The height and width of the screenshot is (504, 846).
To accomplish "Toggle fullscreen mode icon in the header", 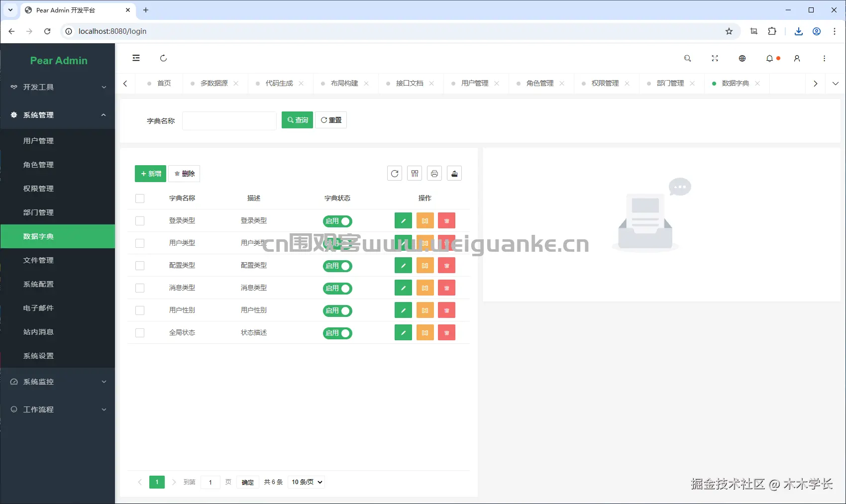I will pos(715,58).
